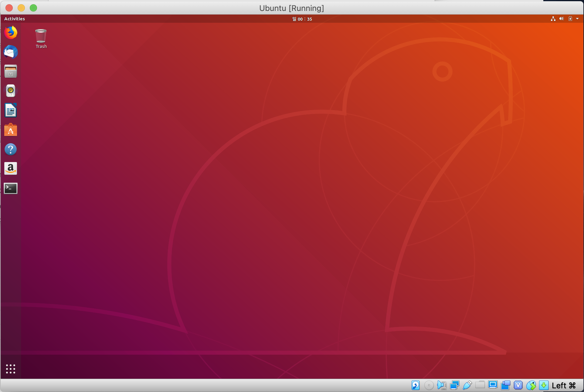
Task: Select the Trash desktop icon
Action: [x=41, y=39]
